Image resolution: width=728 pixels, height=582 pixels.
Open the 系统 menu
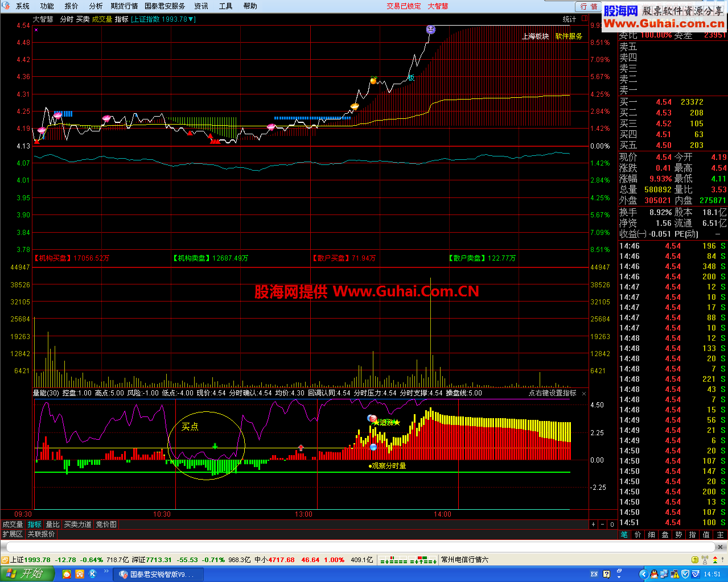click(23, 6)
